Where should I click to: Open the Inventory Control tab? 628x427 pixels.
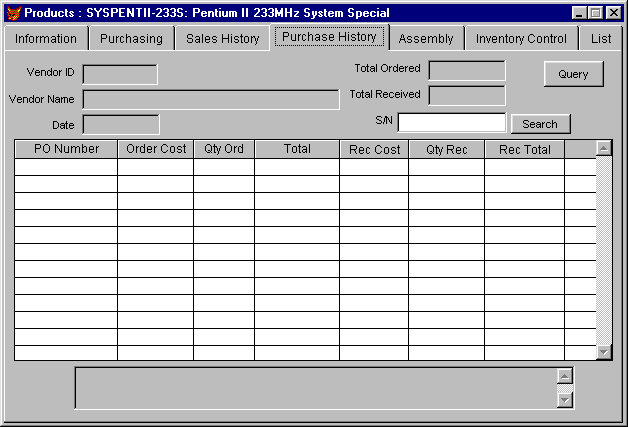click(520, 39)
